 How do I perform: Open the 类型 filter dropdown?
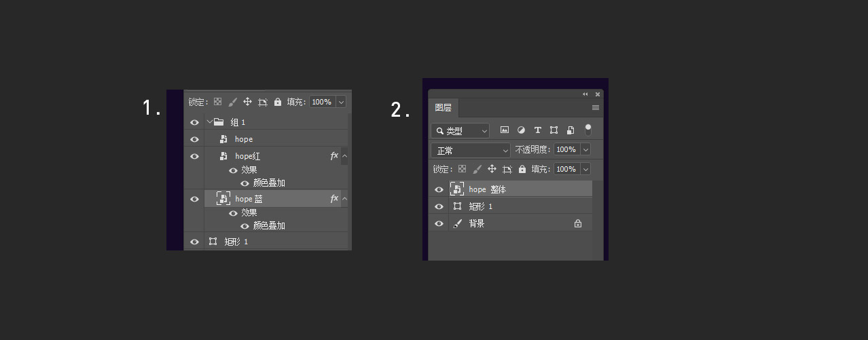pos(460,130)
